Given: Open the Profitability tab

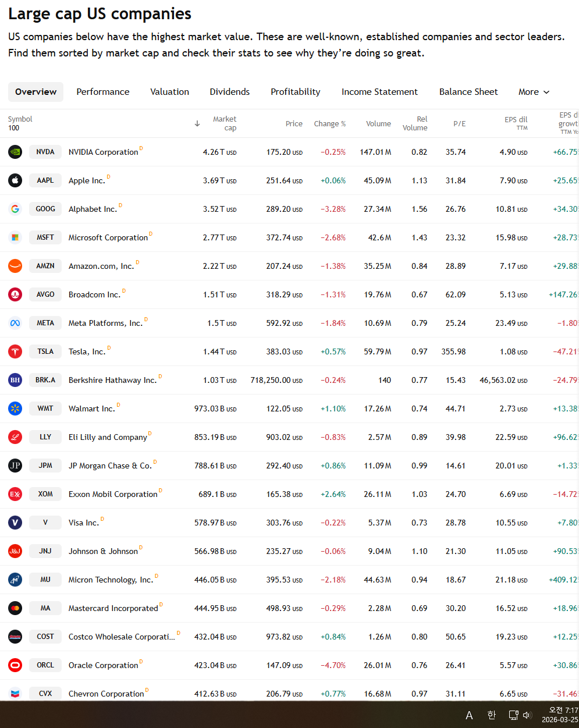Looking at the screenshot, I should 296,92.
